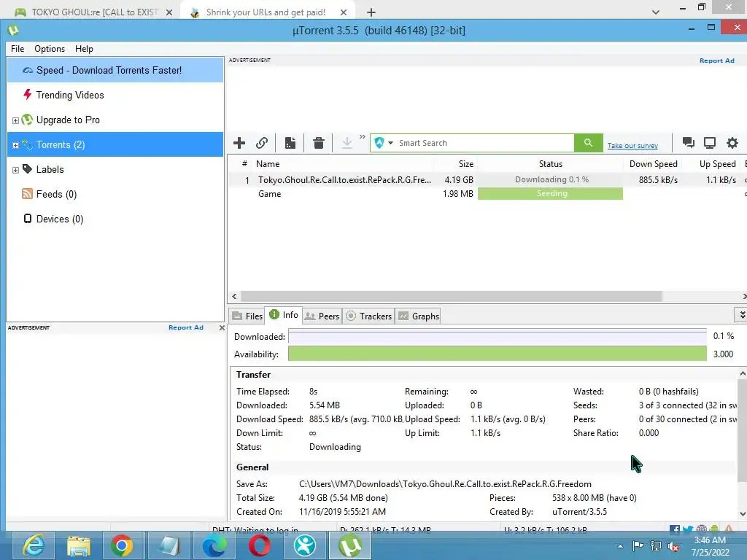Screen dimensions: 747x560
Task: Click the green search magnifier button
Action: pos(589,143)
